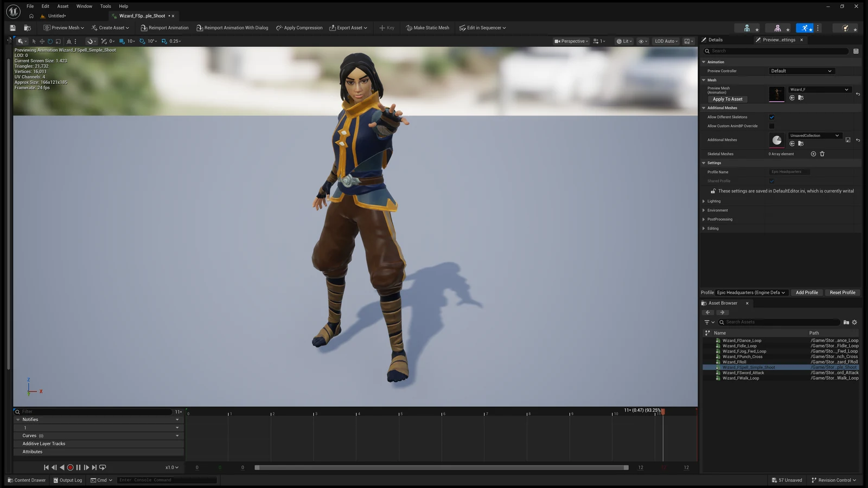The height and width of the screenshot is (488, 868).
Task: Open the UnsavedCollection dropdown
Action: tap(814, 136)
